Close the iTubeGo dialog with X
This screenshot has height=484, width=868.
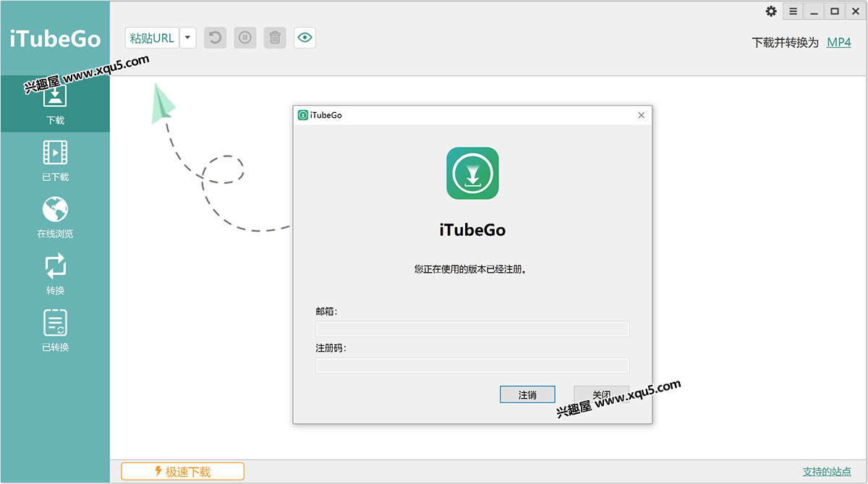tap(641, 115)
